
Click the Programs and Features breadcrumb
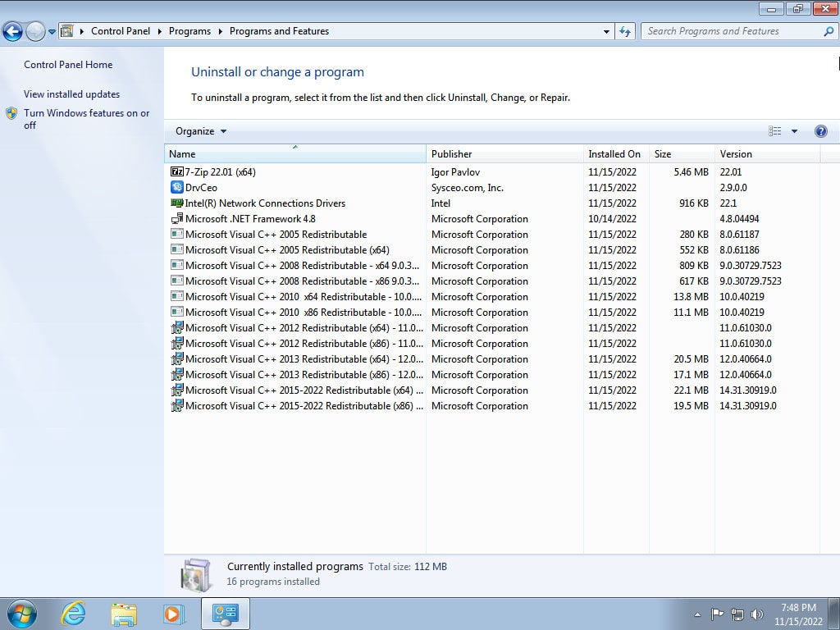click(279, 31)
